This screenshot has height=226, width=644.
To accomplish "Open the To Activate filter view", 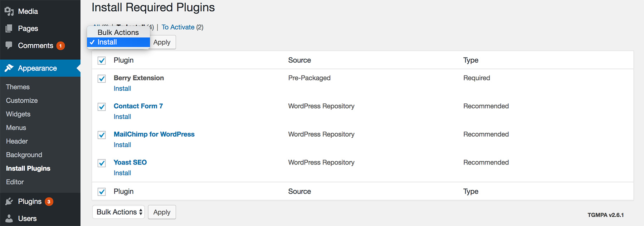I will 178,27.
